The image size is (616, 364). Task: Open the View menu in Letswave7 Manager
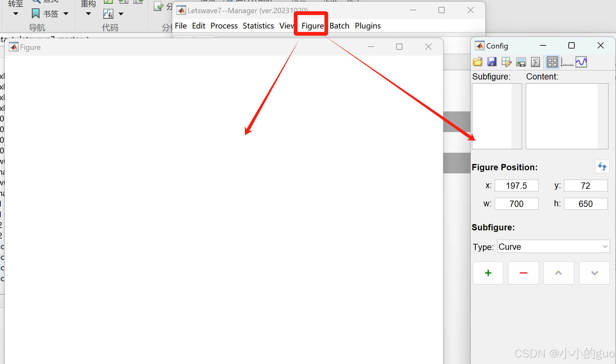(287, 26)
